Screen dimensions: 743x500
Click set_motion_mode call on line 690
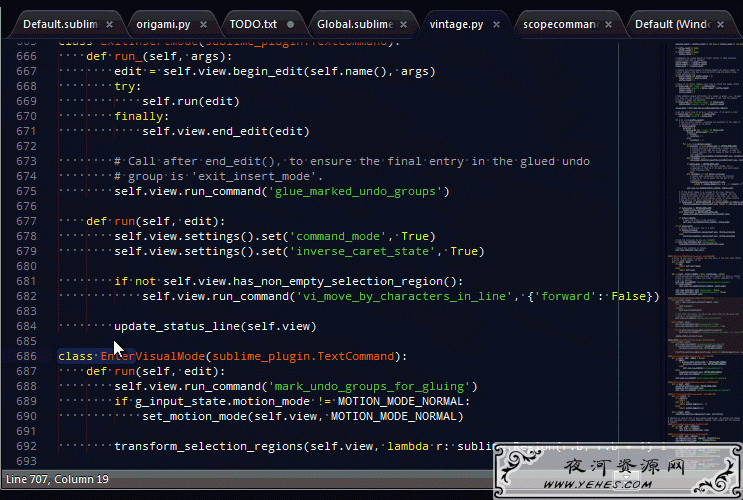pyautogui.click(x=302, y=416)
